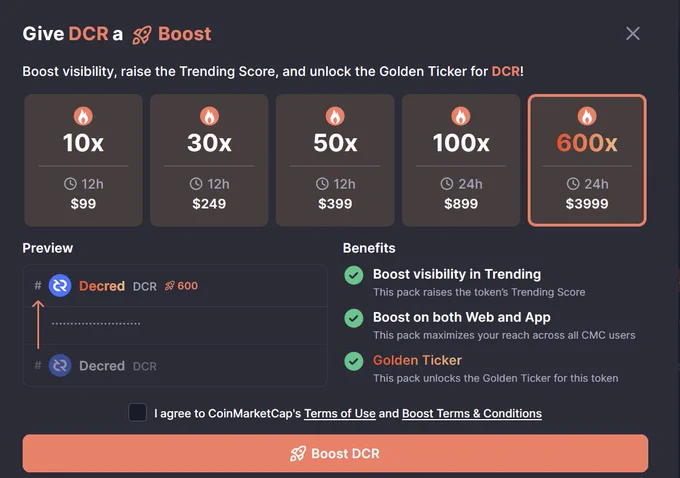Click the flame icon on the 10x card
680x478 pixels.
(83, 116)
